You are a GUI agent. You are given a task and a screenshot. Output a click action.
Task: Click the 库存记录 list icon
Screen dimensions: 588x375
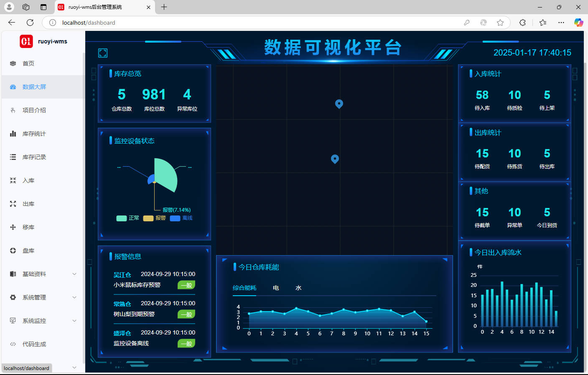(x=13, y=157)
